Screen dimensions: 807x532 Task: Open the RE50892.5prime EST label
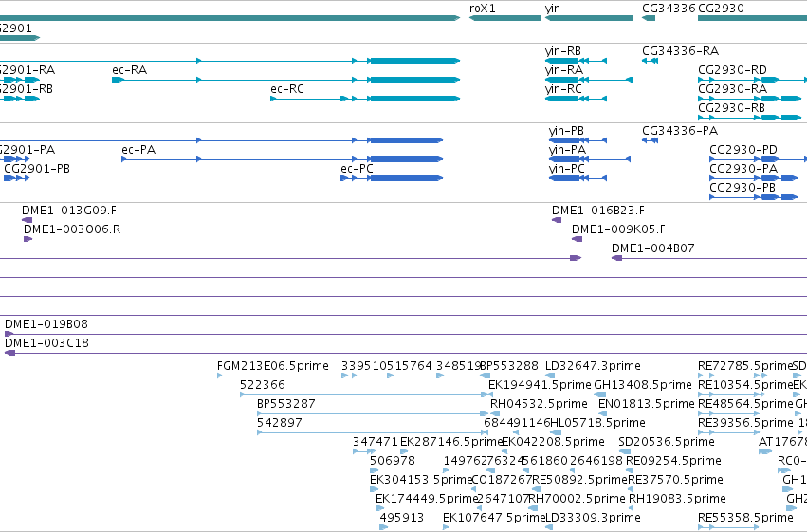pos(579,480)
